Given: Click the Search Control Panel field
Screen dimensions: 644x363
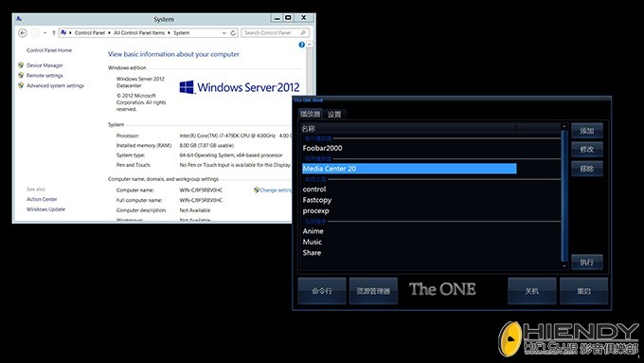Looking at the screenshot, I should coord(275,33).
